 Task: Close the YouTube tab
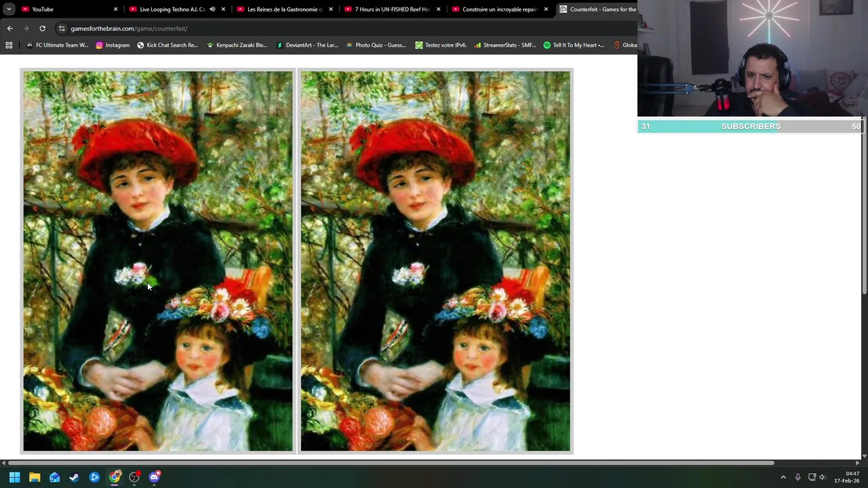point(115,9)
